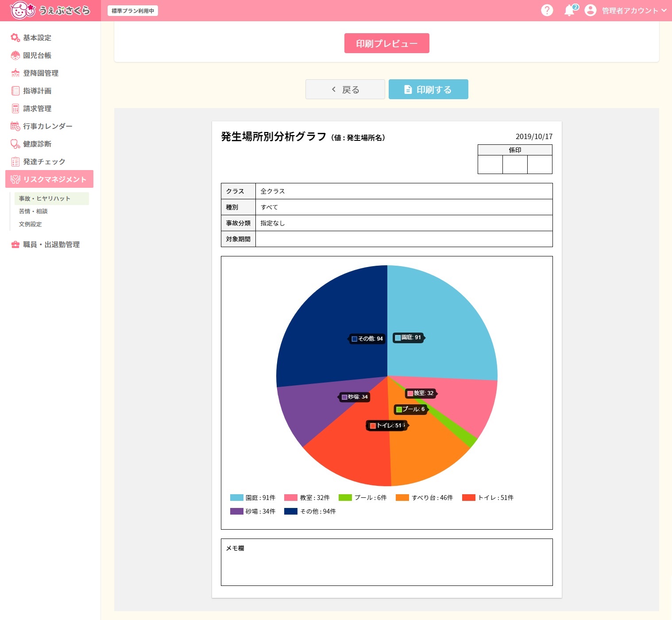This screenshot has width=672, height=620.
Task: Click the 健康診断 stethoscope icon
Action: [x=15, y=144]
